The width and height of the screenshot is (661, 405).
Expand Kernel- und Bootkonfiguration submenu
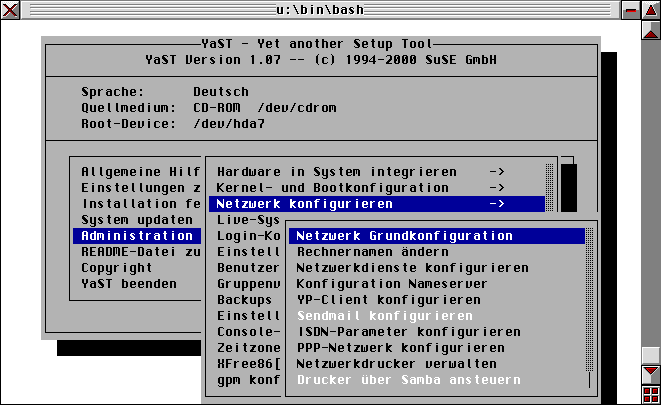pos(497,188)
